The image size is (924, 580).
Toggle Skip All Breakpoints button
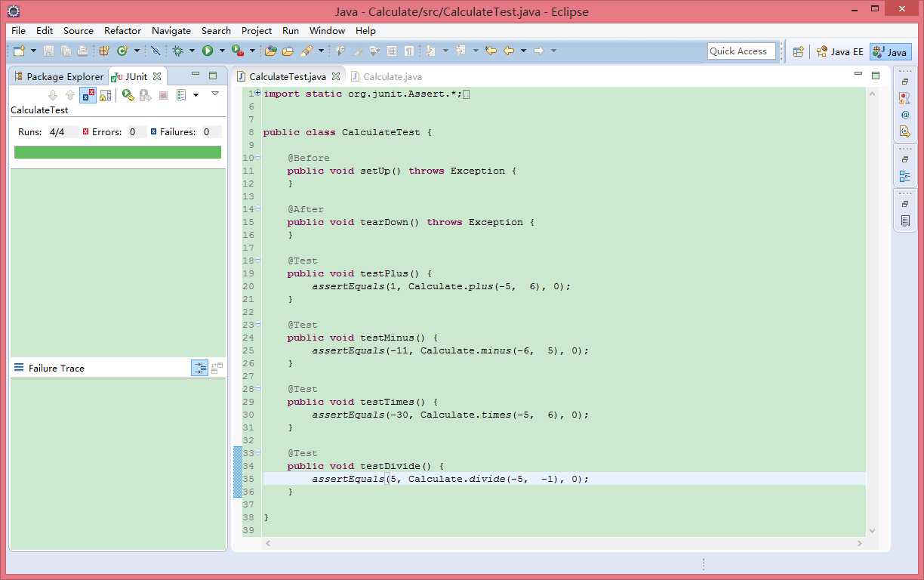point(156,51)
